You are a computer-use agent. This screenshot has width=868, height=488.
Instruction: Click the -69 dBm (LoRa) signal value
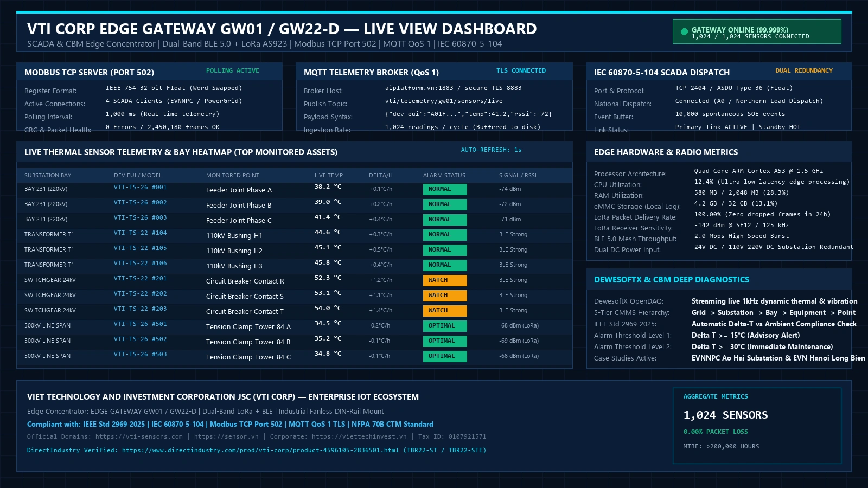coord(519,341)
